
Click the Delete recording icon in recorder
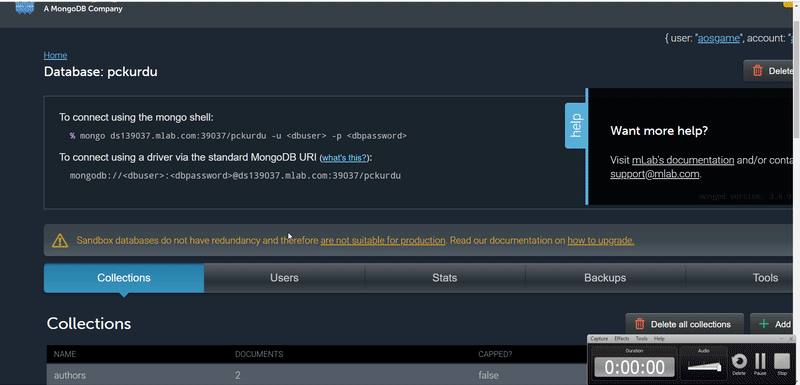pyautogui.click(x=739, y=363)
